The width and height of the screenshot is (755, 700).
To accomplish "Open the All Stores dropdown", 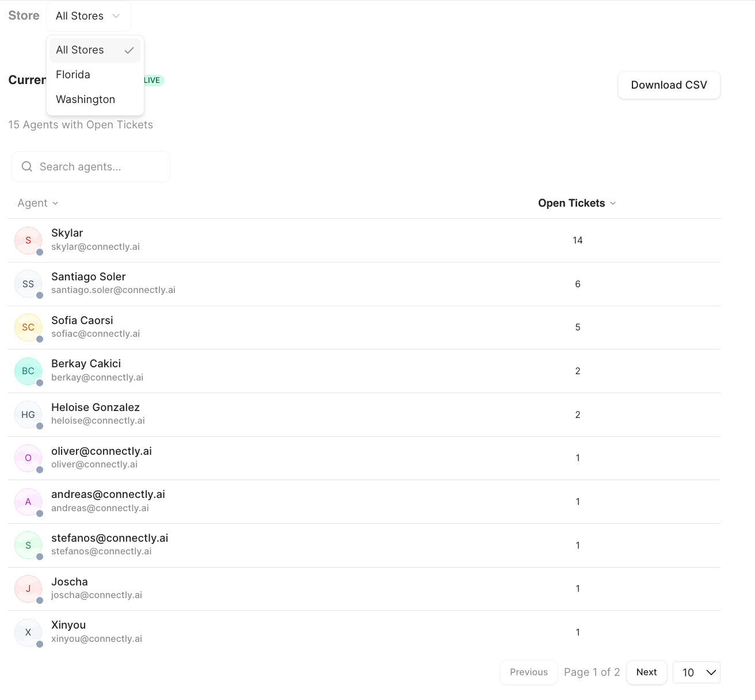I will tap(89, 16).
